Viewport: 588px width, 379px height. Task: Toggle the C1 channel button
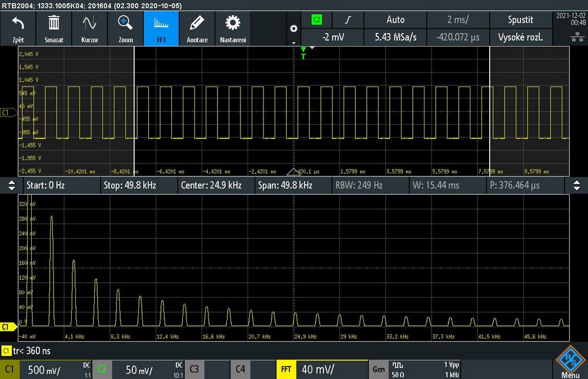coord(10,369)
